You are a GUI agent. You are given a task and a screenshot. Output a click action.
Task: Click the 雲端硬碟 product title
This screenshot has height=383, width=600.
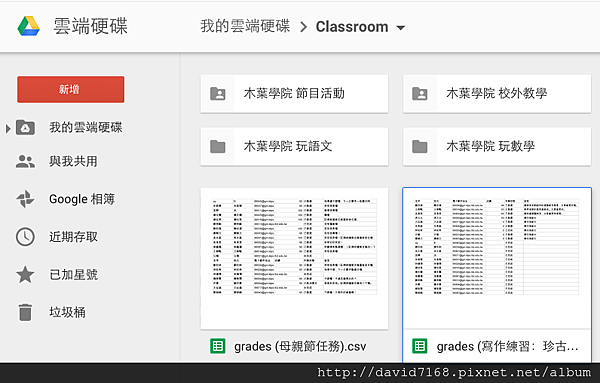(x=90, y=26)
